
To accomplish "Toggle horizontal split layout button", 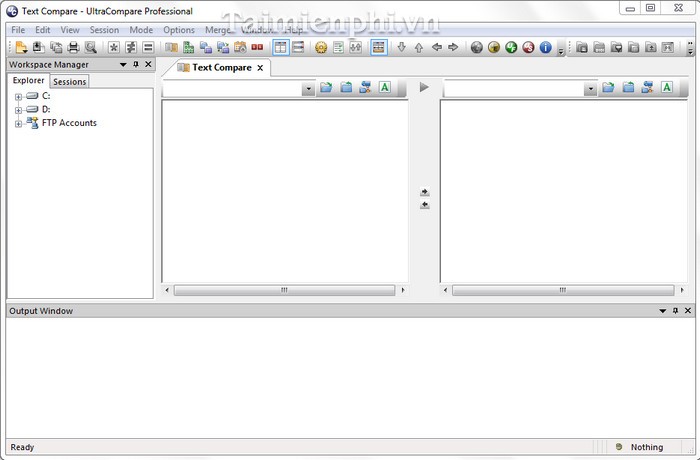I will click(298, 47).
